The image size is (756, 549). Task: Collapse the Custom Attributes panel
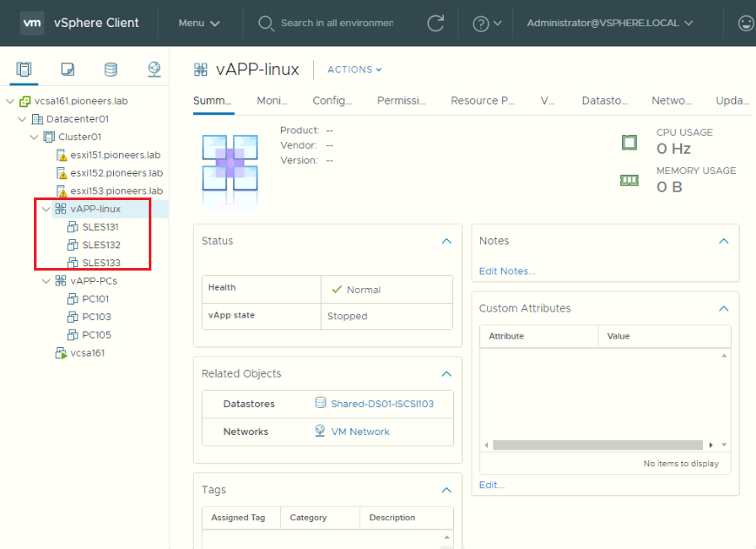tap(724, 309)
